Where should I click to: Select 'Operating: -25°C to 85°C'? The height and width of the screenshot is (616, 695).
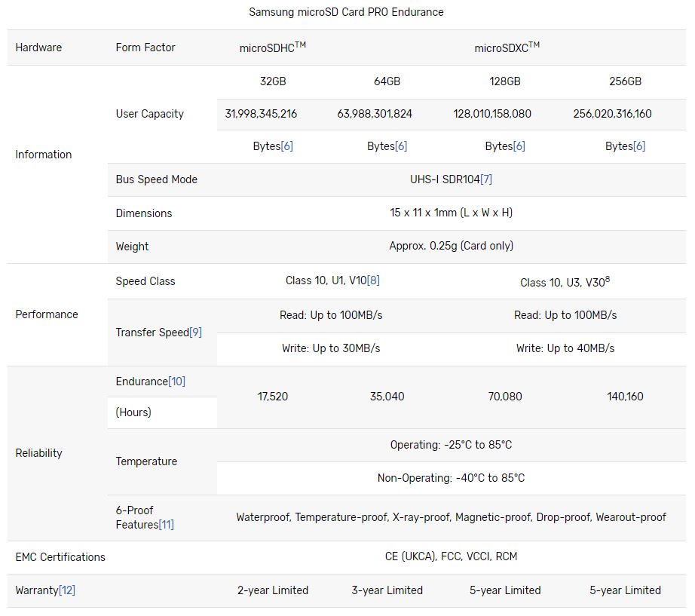(x=452, y=445)
